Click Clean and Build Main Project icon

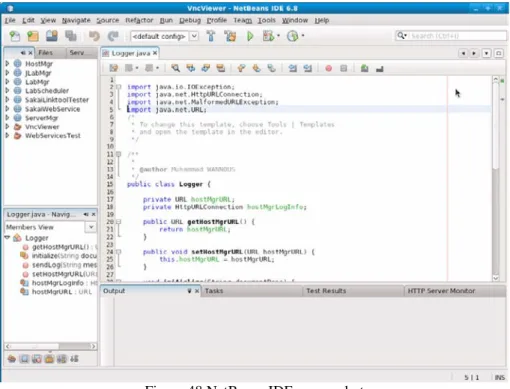(x=230, y=36)
